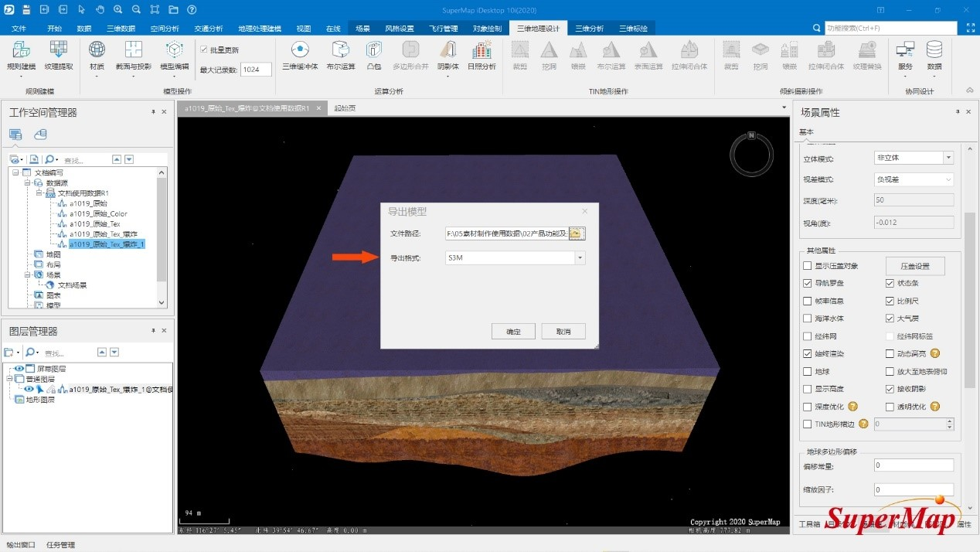The width and height of the screenshot is (980, 552).
Task: Click the browse folder icon beside 文件路径
Action: (x=577, y=233)
